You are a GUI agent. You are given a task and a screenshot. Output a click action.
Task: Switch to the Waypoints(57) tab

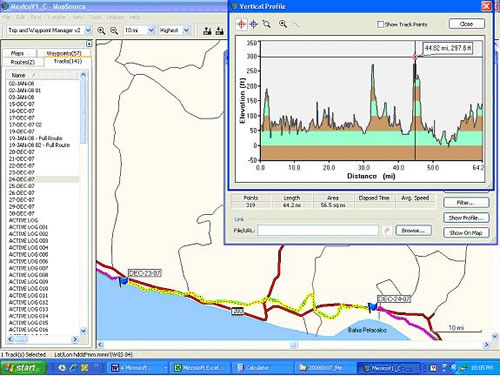pyautogui.click(x=64, y=53)
